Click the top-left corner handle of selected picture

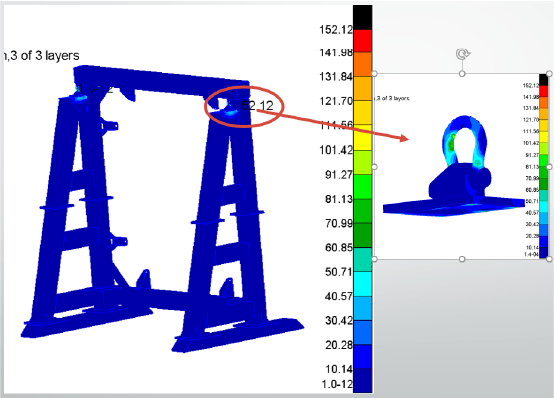375,74
